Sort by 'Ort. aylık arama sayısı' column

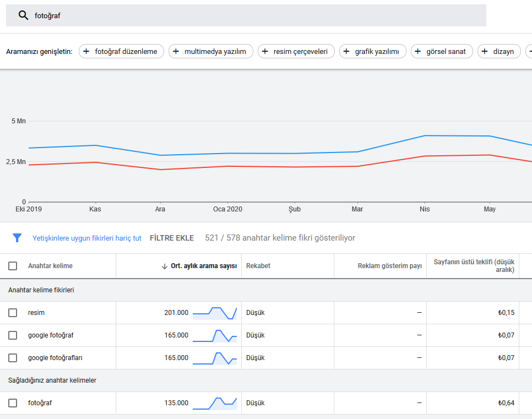coord(204,266)
